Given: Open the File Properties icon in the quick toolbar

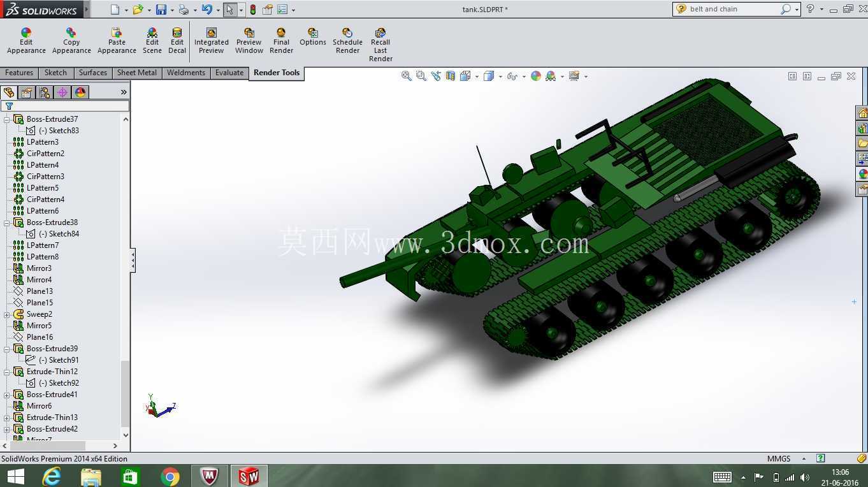Looking at the screenshot, I should coord(268,10).
